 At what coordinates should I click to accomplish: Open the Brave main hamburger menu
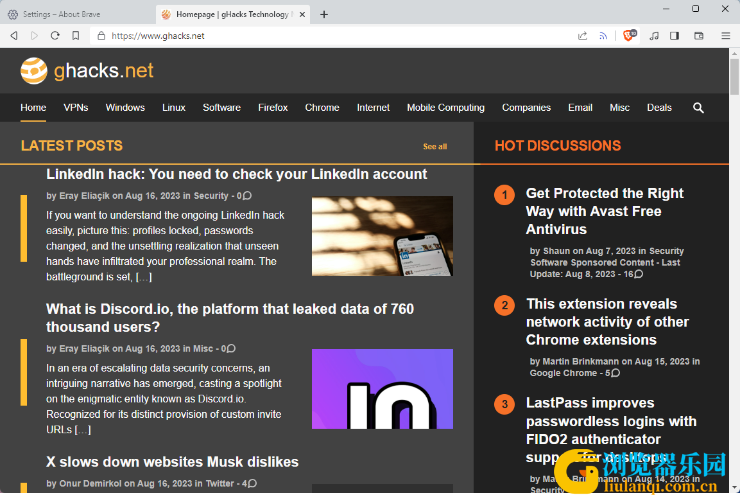point(726,36)
